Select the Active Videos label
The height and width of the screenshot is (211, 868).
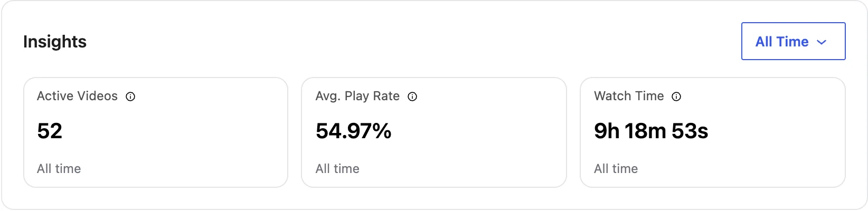pos(77,96)
